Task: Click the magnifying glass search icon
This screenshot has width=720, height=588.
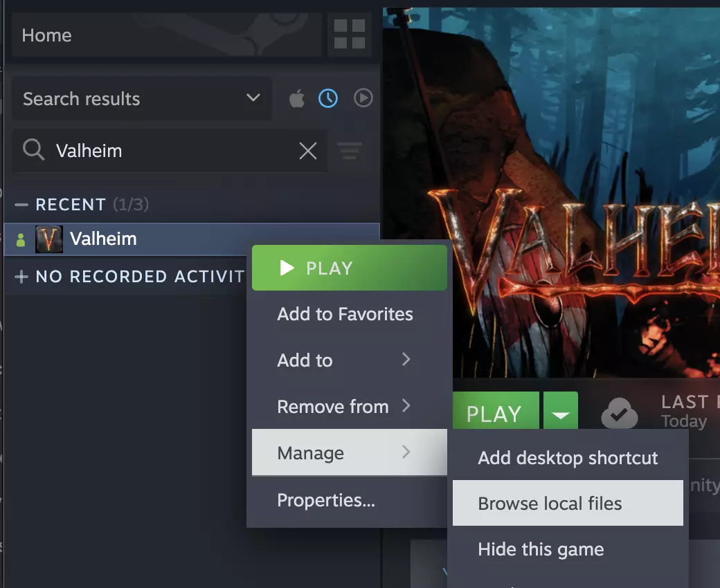Action: (33, 149)
